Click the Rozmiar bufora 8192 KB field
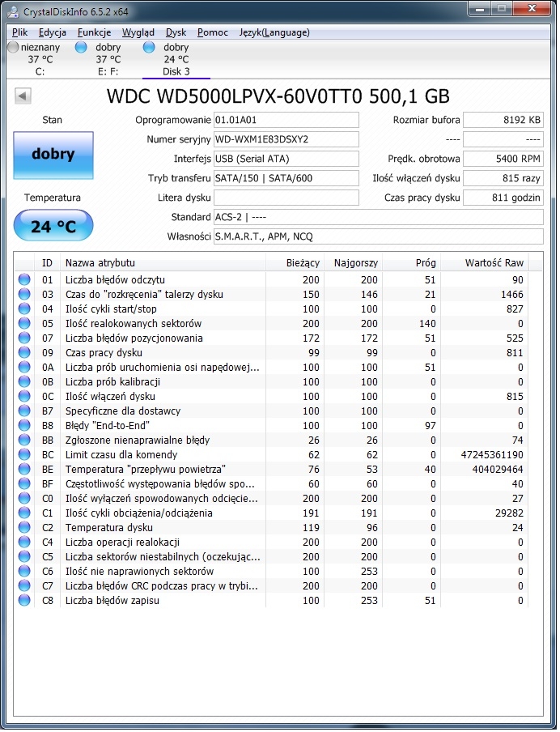The height and width of the screenshot is (732, 560). click(x=503, y=120)
